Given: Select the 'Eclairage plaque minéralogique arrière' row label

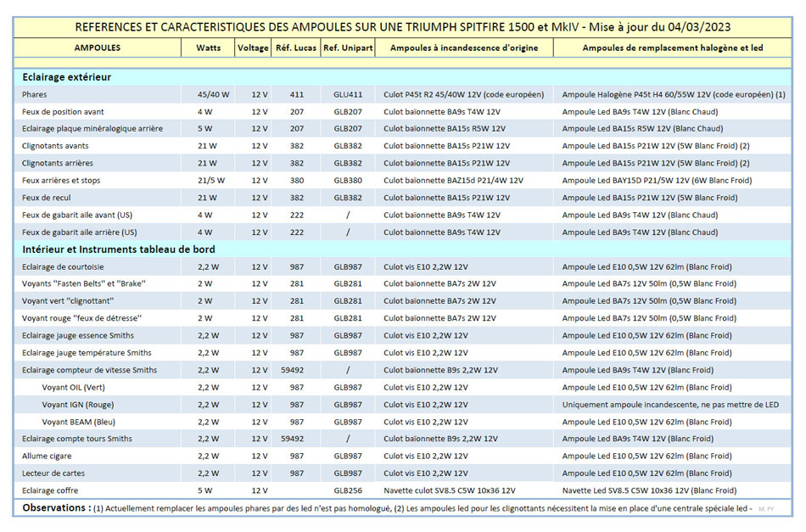Looking at the screenshot, I should tap(92, 129).
